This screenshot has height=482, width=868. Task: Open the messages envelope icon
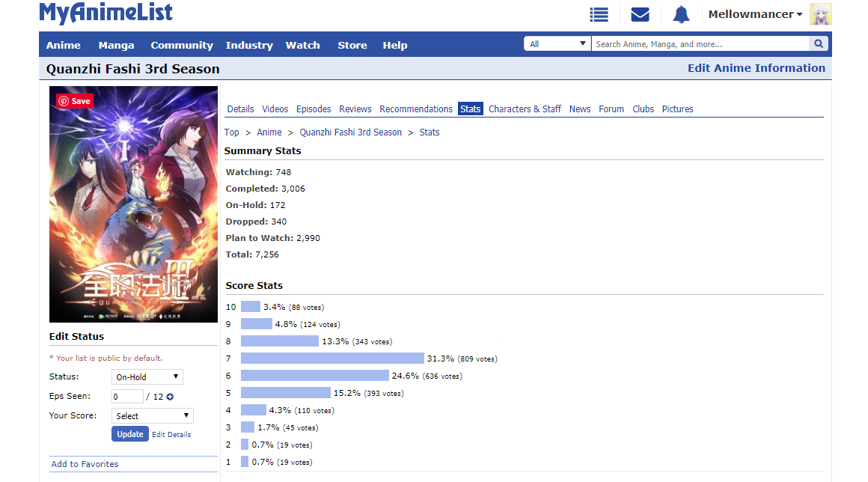click(640, 14)
